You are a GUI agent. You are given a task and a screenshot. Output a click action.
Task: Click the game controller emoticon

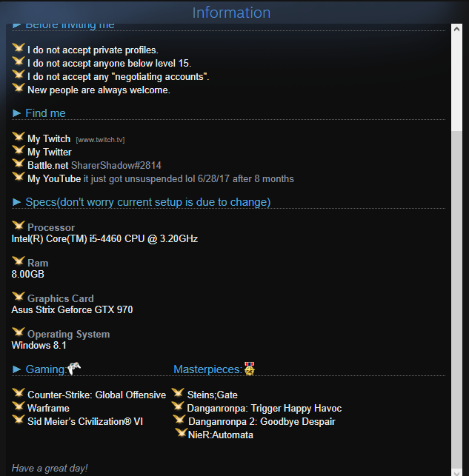coord(74,369)
